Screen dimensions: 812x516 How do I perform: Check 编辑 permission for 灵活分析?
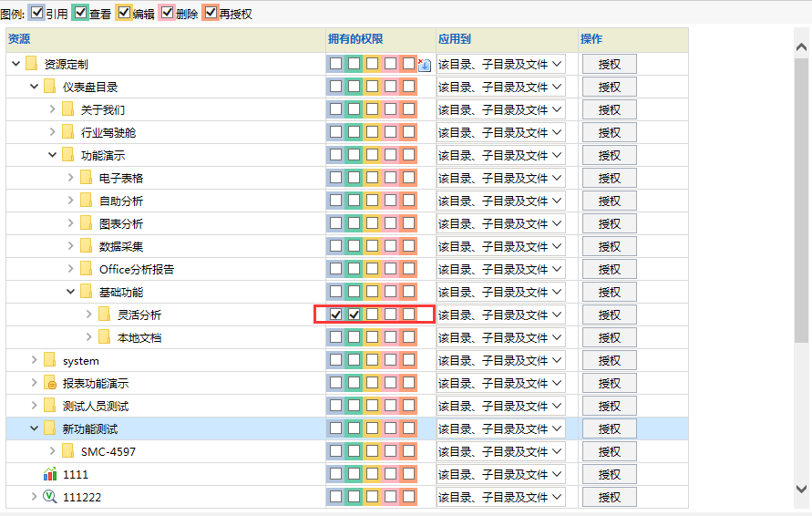372,315
